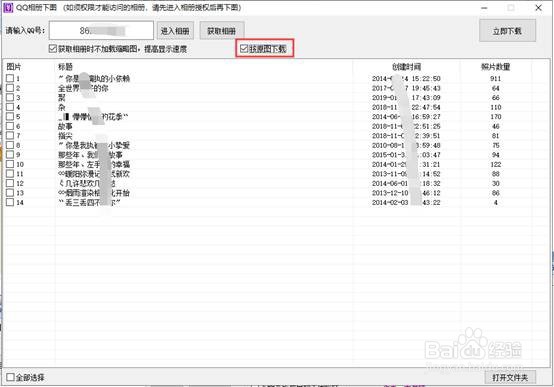
Task: Click photo count 110
Action: point(495,107)
